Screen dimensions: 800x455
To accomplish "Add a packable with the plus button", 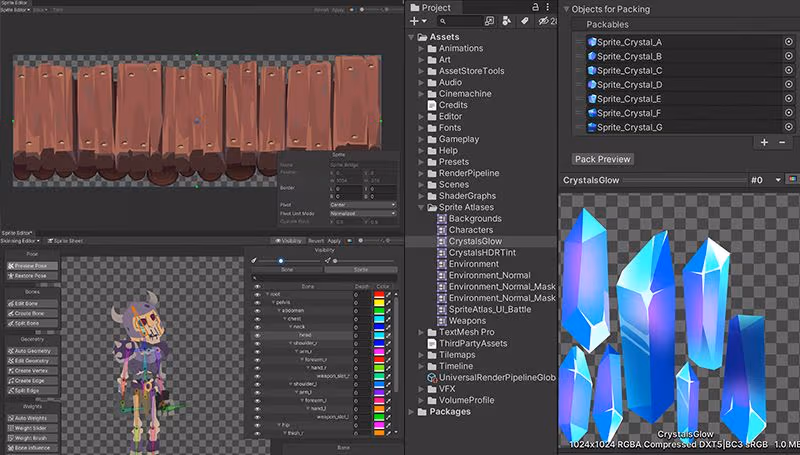I will 764,143.
